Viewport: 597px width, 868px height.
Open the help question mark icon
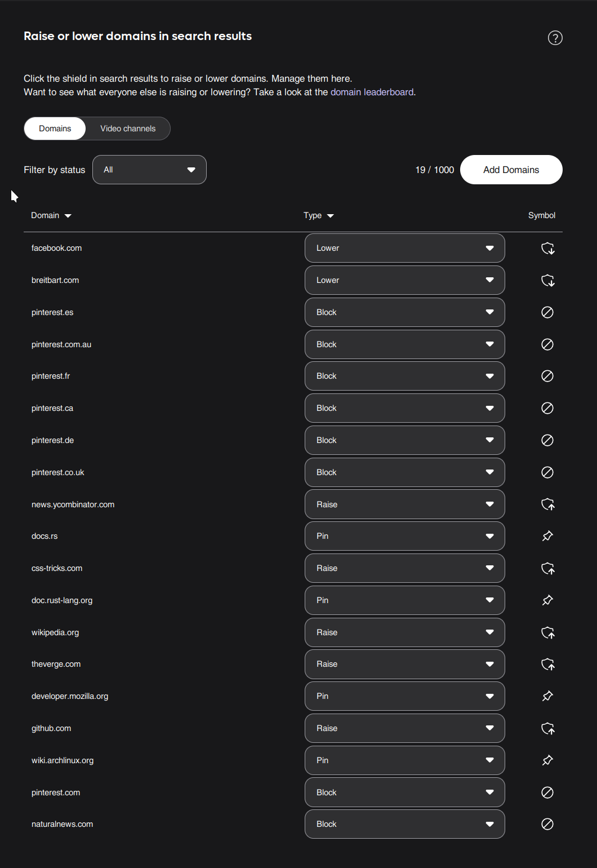click(555, 38)
